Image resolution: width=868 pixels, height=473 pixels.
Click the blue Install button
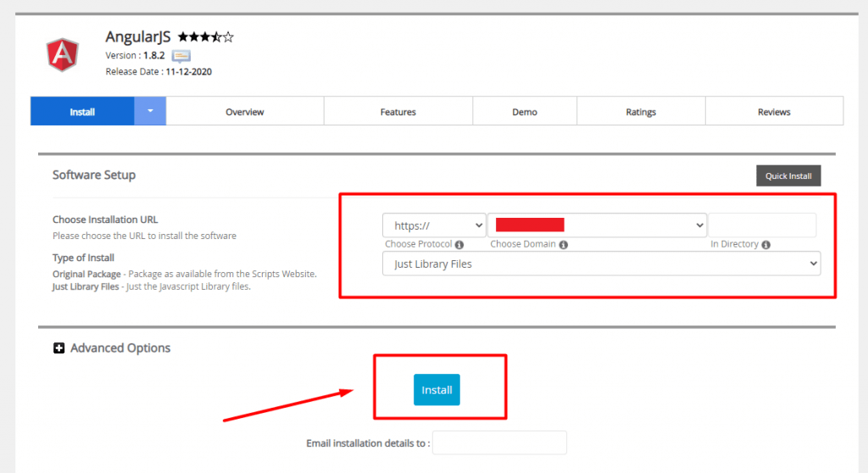437,390
